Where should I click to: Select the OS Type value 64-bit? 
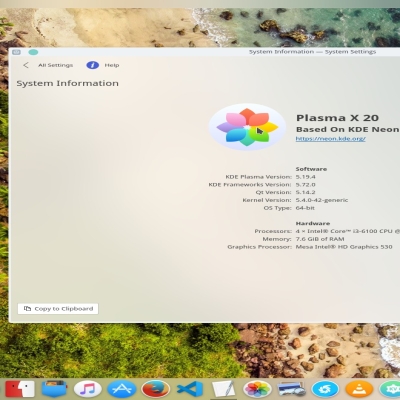pos(305,208)
